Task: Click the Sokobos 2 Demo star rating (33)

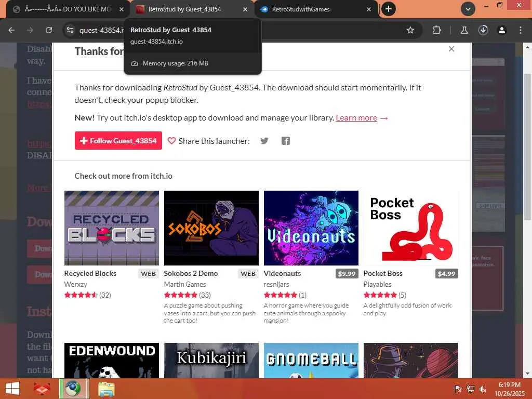Action: coord(187,295)
